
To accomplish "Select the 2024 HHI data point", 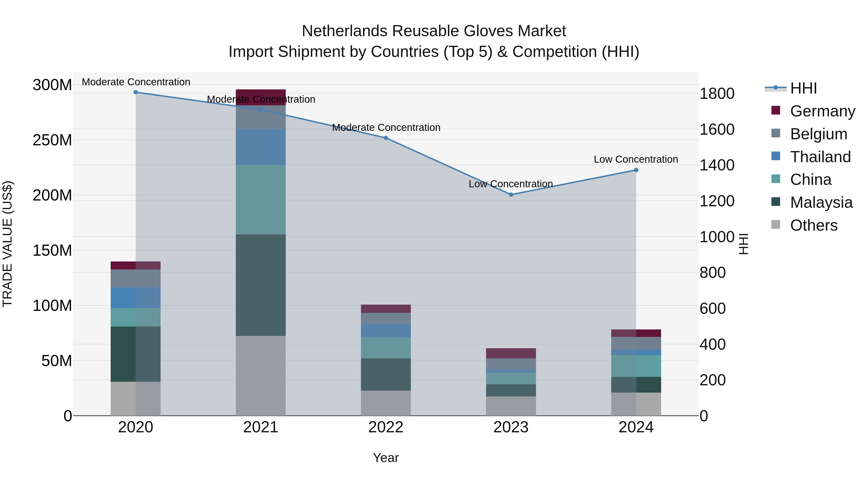I will pyautogui.click(x=636, y=170).
